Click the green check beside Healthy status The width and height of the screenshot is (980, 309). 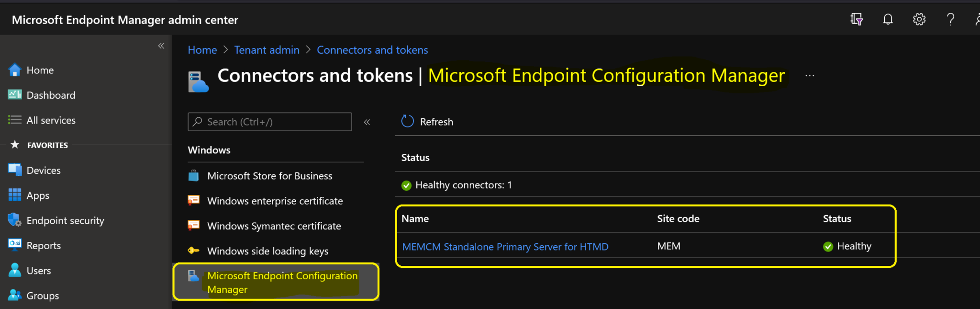828,247
